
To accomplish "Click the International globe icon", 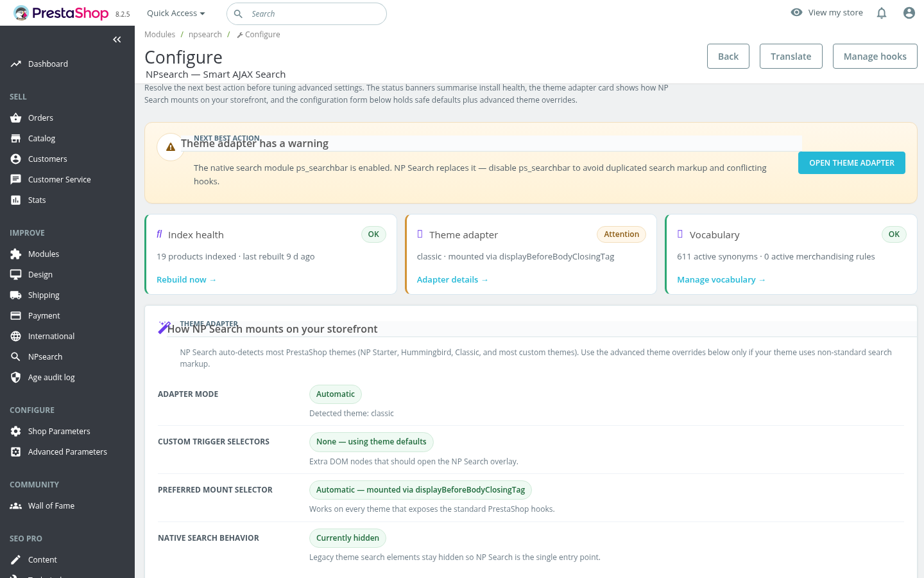I will 16,336.
